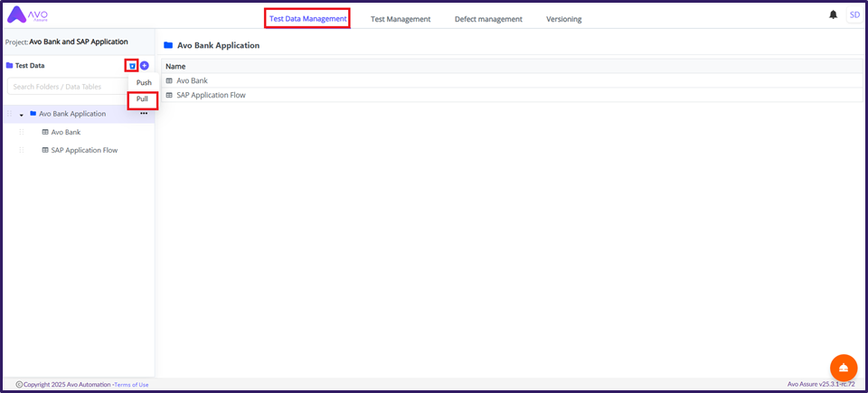Viewport: 868px width, 393px height.
Task: Open SAP Application Flow row in table
Action: pyautogui.click(x=211, y=95)
